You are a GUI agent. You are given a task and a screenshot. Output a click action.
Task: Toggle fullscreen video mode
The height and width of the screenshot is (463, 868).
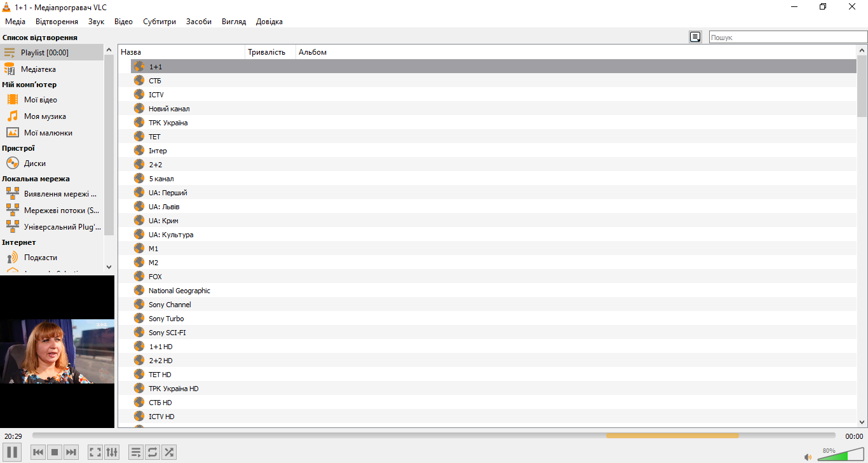95,452
